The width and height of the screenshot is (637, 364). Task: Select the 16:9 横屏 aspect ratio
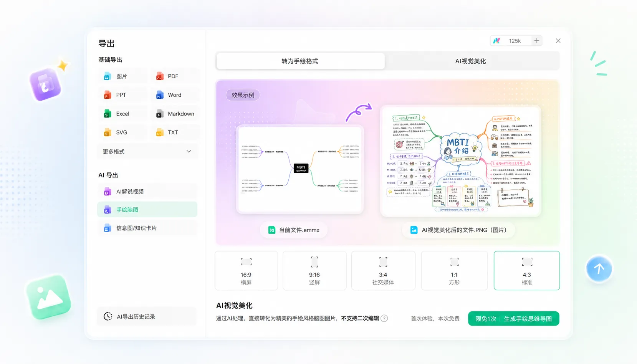tap(246, 270)
